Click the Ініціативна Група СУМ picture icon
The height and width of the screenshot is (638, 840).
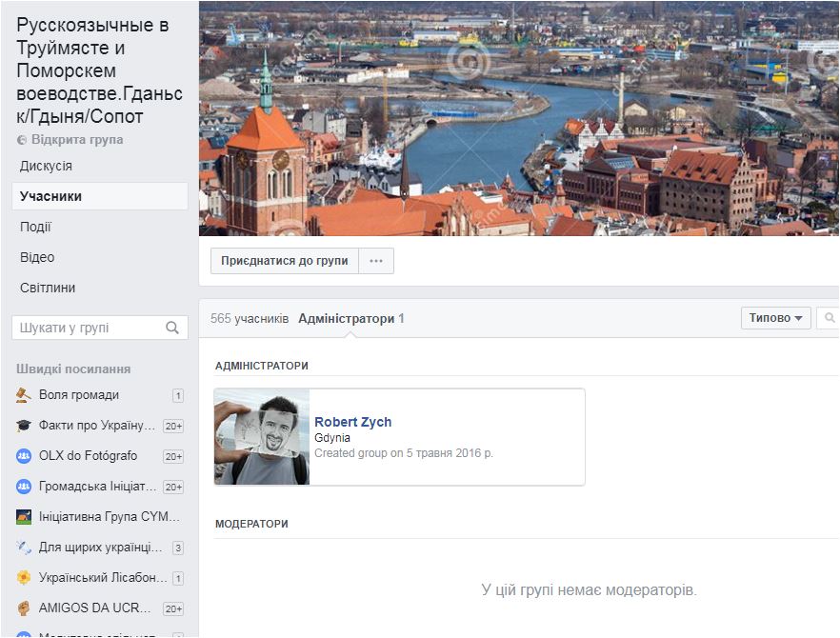(24, 517)
